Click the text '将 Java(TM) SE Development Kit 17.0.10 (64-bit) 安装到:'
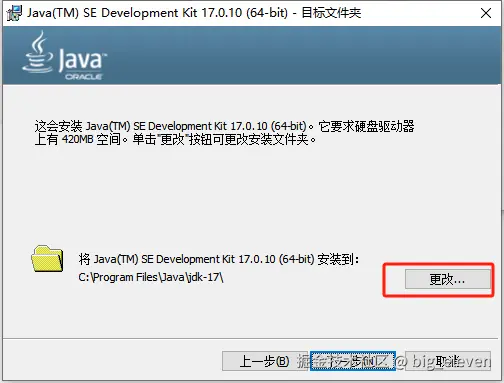Screen dimensions: 504x383 tap(219, 259)
